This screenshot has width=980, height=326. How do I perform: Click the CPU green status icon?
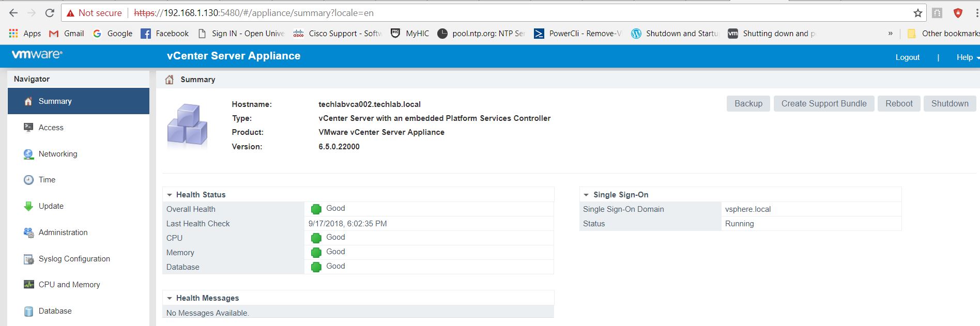click(x=316, y=238)
